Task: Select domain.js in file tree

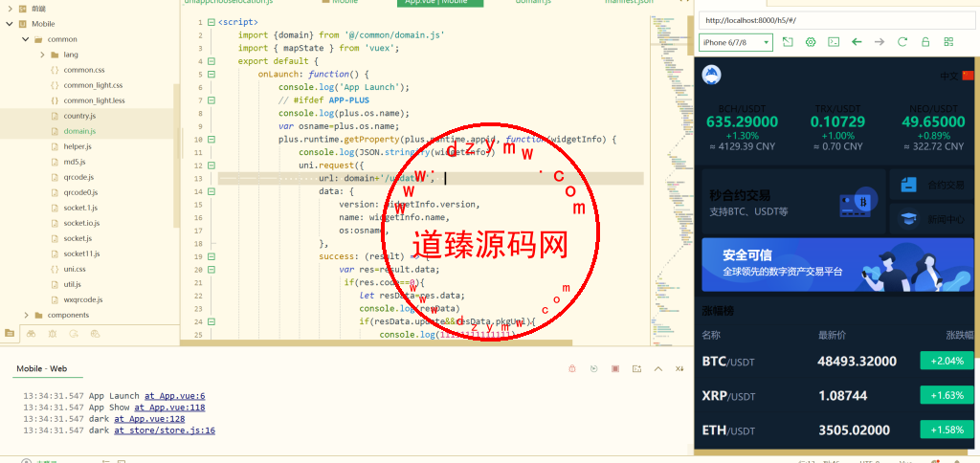Action: coord(79,131)
